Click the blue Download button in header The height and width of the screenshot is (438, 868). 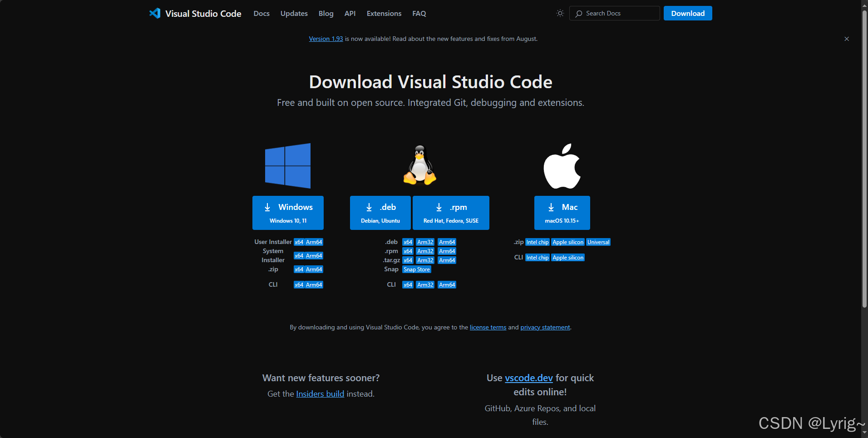point(688,13)
